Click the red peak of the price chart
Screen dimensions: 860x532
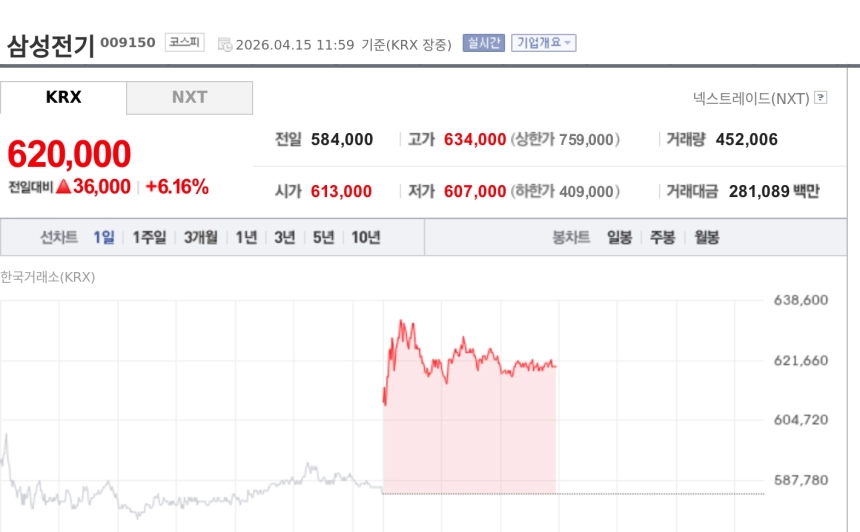pos(402,322)
